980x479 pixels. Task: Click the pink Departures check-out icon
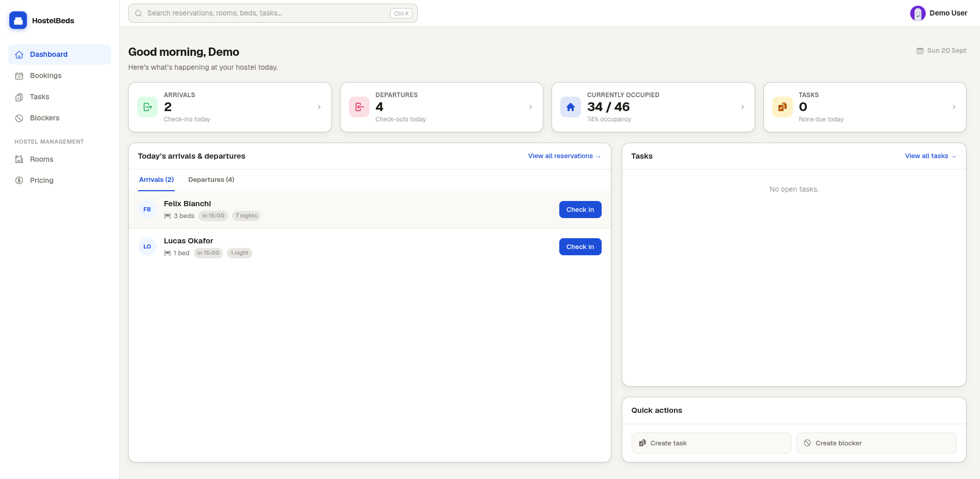pyautogui.click(x=359, y=107)
